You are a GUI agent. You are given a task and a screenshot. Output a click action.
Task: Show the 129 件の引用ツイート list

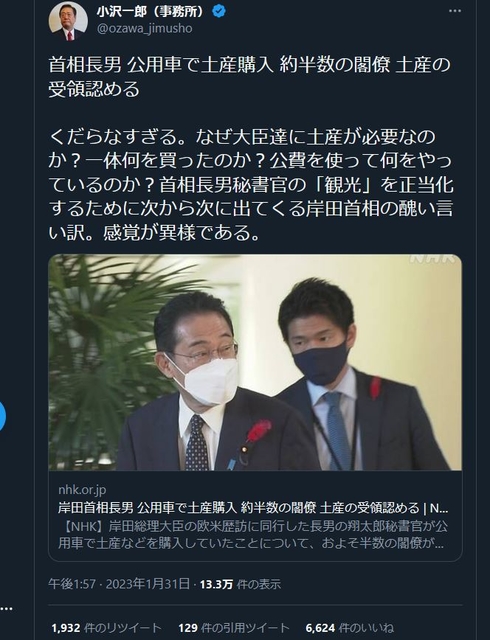234,628
